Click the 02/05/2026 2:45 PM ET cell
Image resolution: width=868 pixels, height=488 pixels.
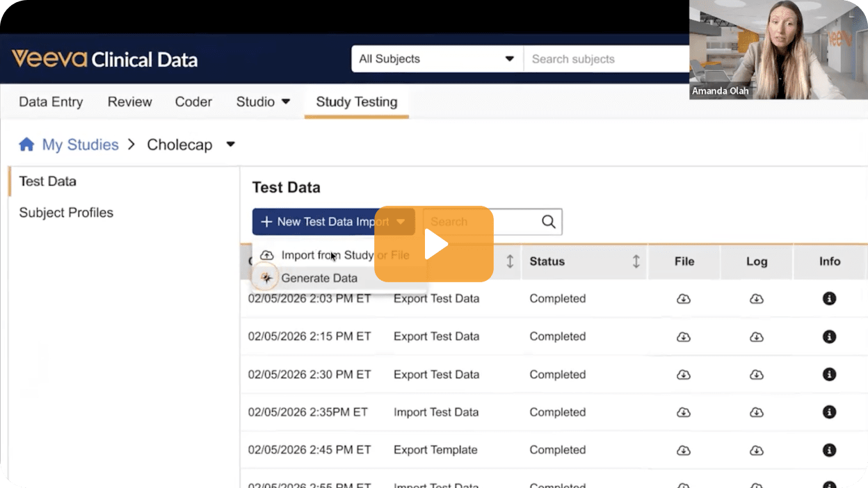[x=310, y=450]
